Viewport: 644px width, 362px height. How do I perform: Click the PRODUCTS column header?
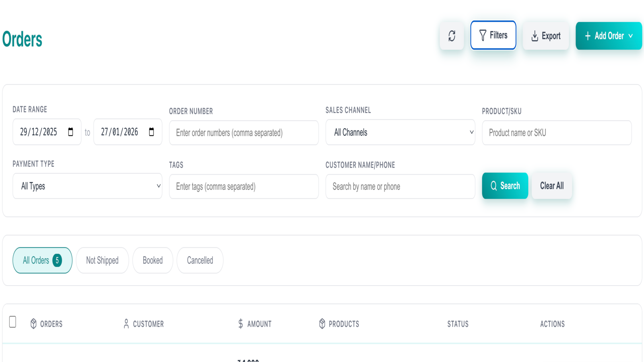344,324
